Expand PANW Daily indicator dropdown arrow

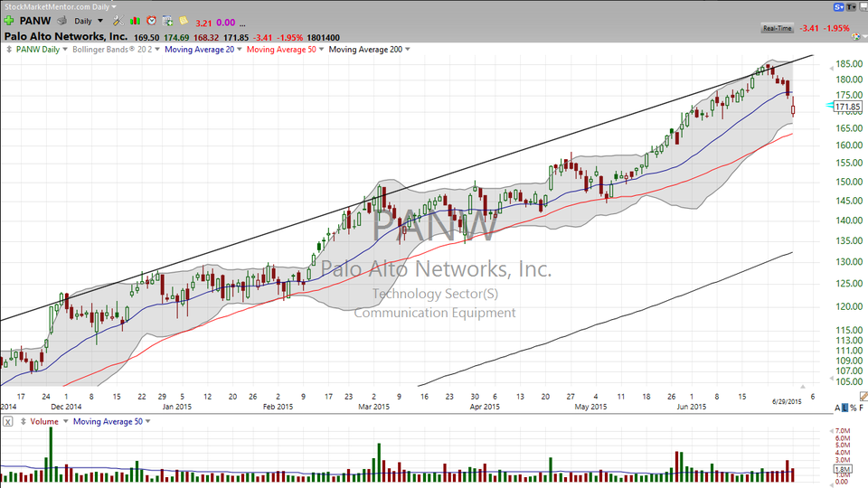[x=65, y=49]
